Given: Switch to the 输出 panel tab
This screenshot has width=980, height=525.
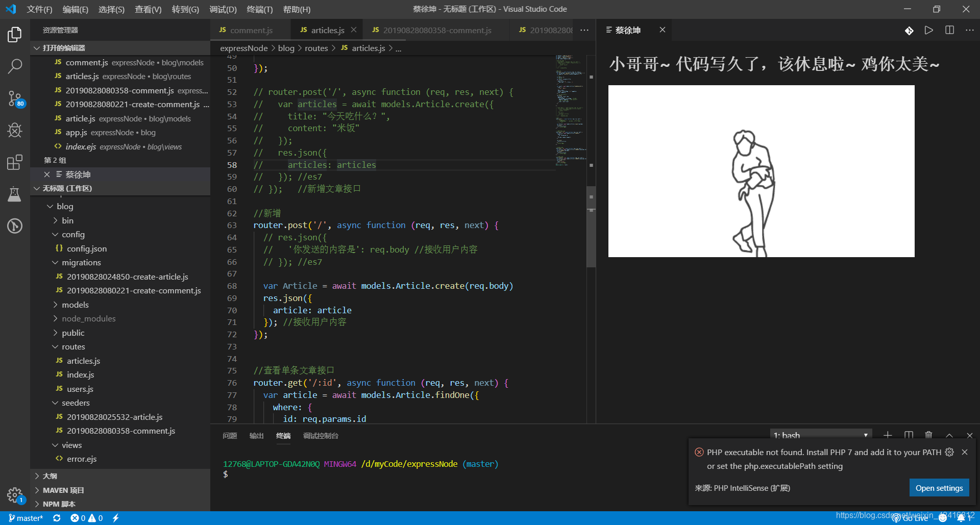Looking at the screenshot, I should point(256,436).
